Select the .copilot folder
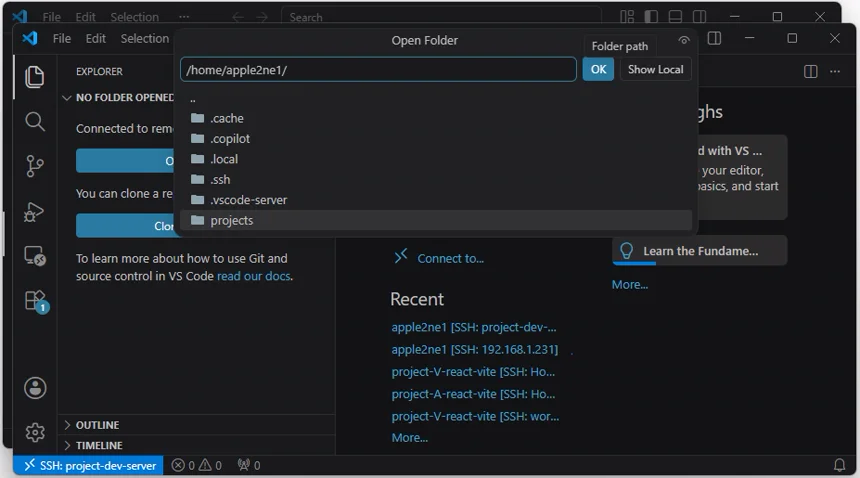 pos(436,139)
